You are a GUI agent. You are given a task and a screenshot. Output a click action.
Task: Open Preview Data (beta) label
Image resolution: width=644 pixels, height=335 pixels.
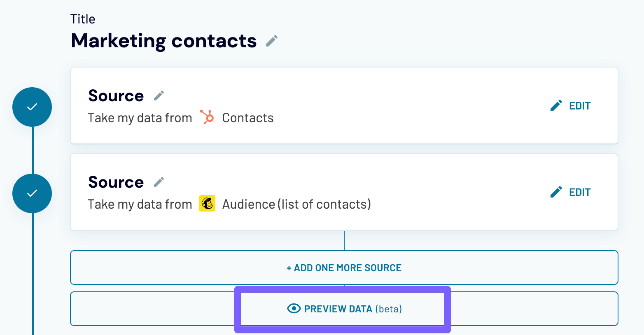point(352,309)
